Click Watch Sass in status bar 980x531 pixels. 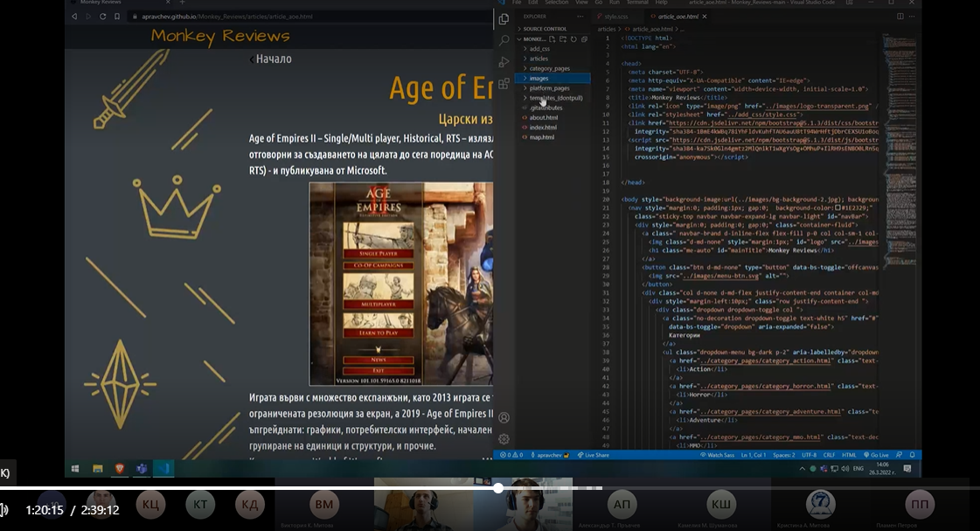(x=717, y=455)
